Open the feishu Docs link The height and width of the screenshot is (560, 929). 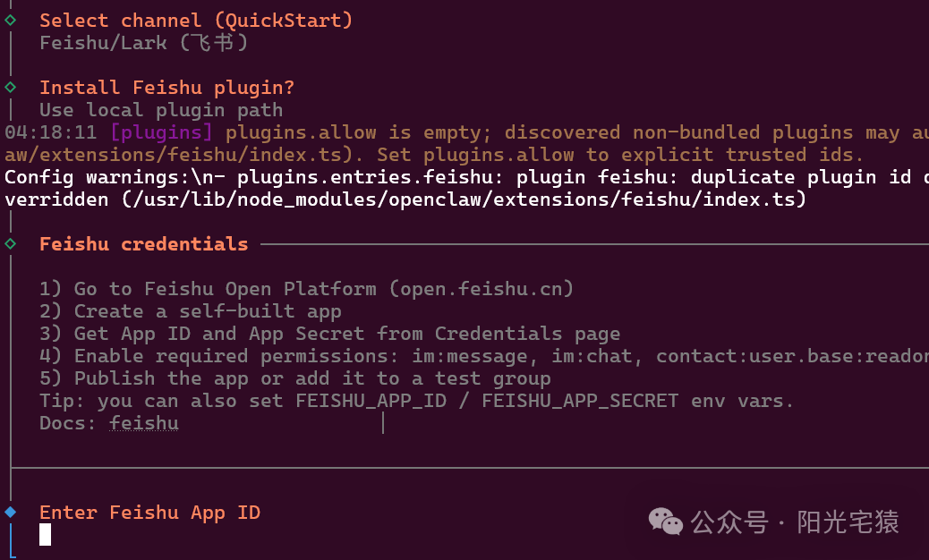tap(144, 423)
